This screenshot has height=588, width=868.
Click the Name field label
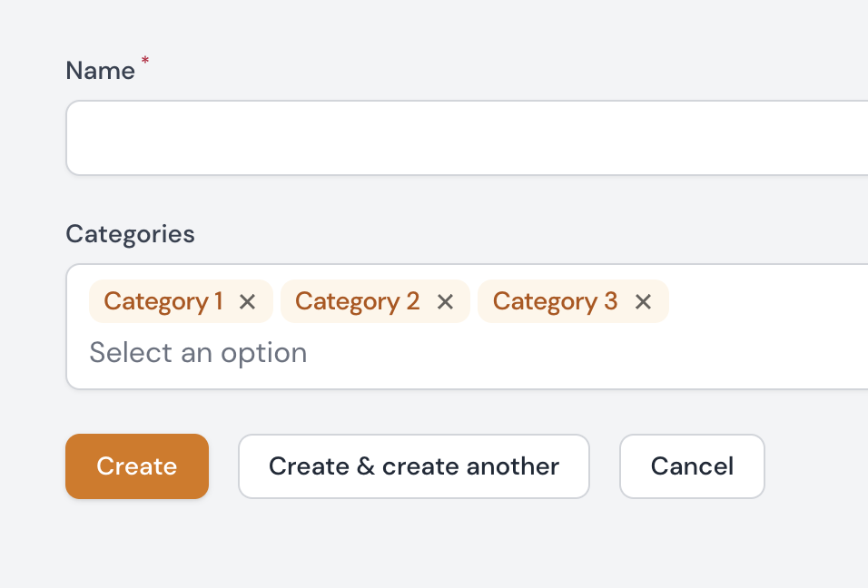tap(101, 70)
